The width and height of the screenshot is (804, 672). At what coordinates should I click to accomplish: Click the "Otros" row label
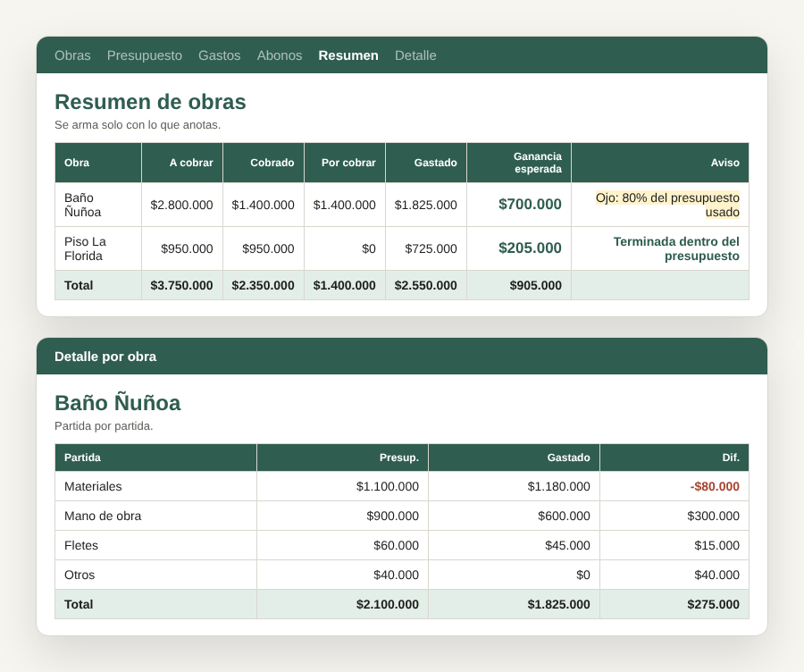pos(80,575)
